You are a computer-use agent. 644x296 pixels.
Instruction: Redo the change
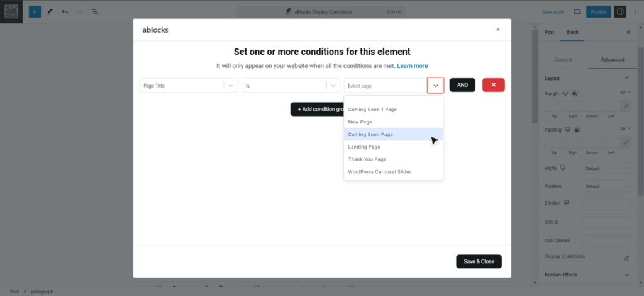click(80, 11)
